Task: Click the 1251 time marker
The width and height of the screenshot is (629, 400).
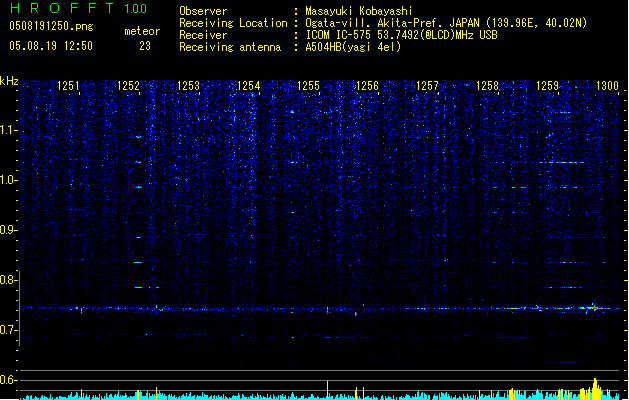Action: [68, 86]
